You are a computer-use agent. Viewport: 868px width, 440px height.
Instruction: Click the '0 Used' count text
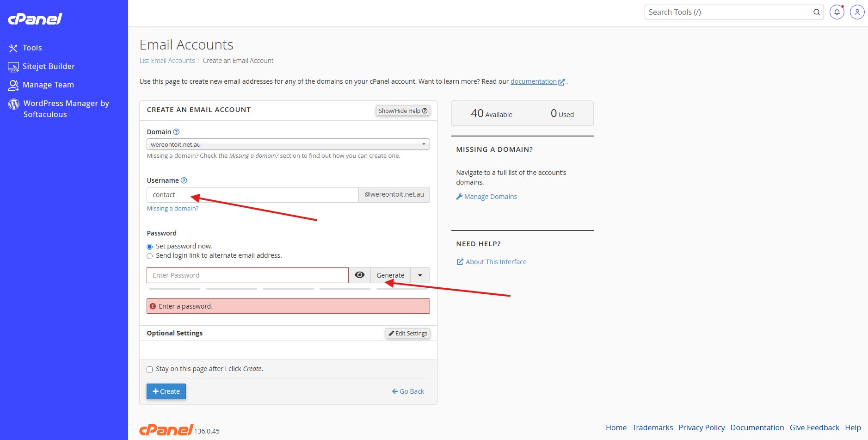coord(562,113)
